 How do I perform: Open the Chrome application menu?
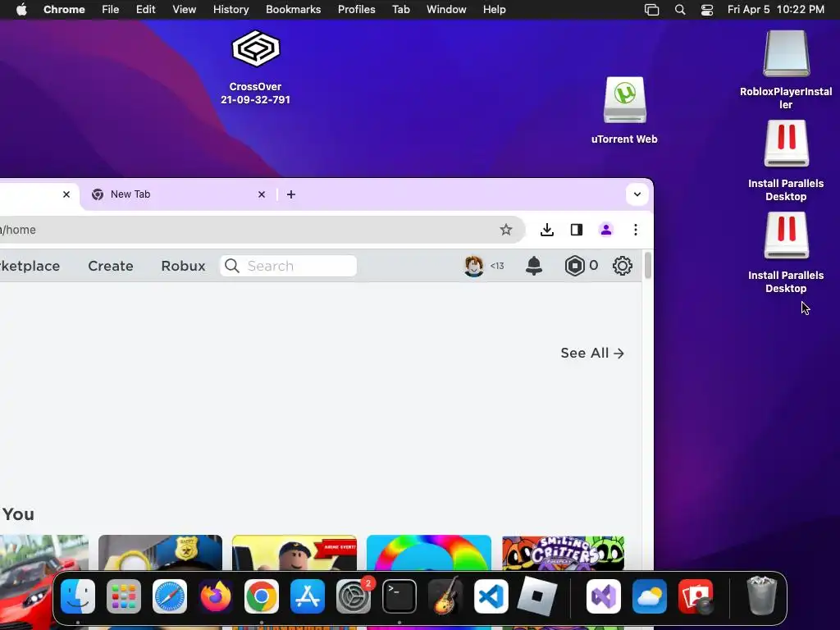[64, 10]
